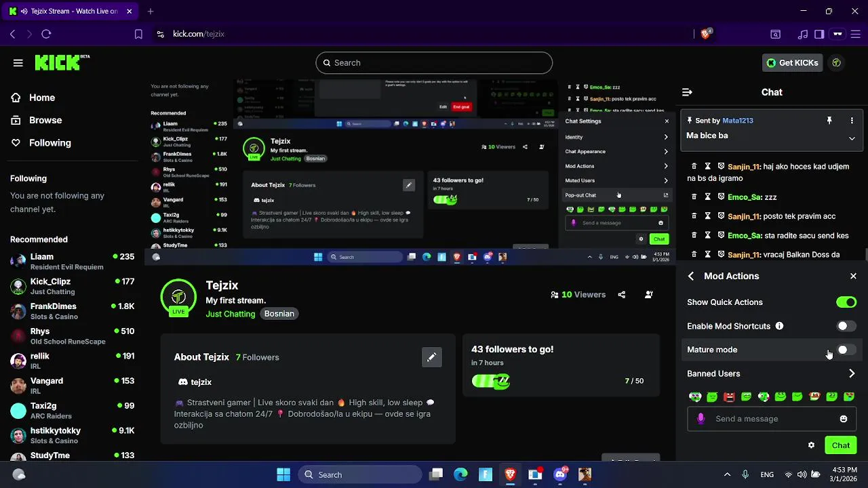Viewport: 868px width, 488px height.
Task: Open the Tejzix profile avatar menu
Action: coord(837,62)
